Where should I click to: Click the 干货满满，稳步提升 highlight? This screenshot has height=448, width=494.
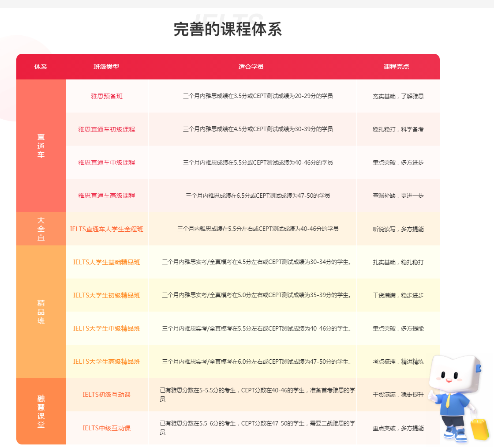point(398,395)
